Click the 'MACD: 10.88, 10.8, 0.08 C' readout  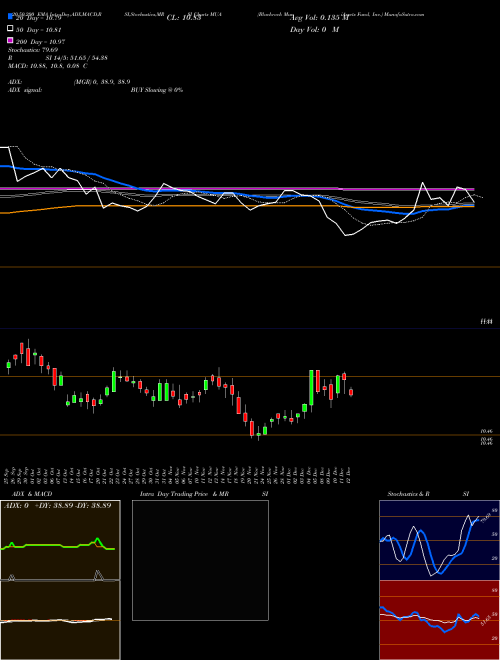tap(48, 66)
